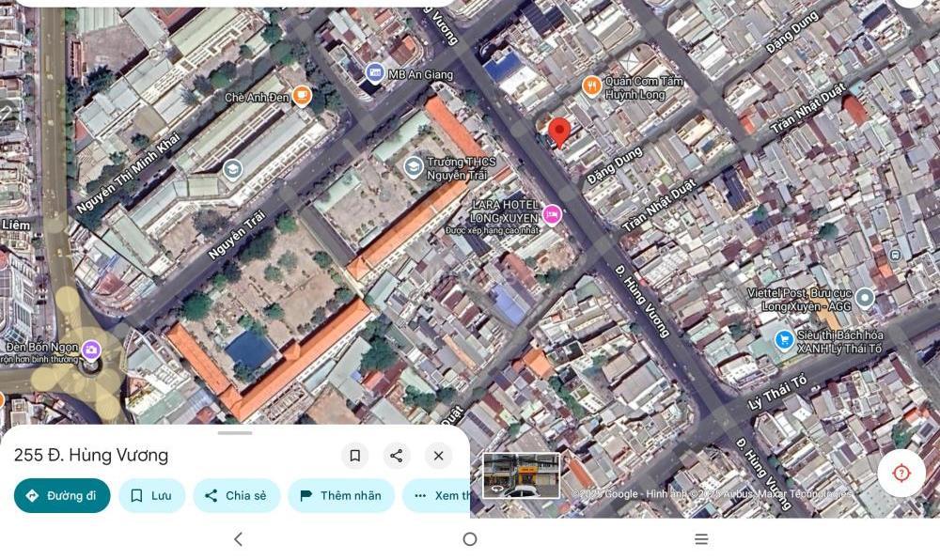Open the Street View photo thumbnail
This screenshot has height=560, width=940.
pyautogui.click(x=521, y=475)
